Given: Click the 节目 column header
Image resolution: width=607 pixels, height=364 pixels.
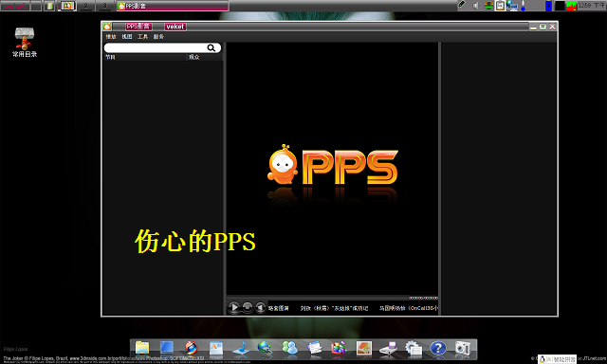Looking at the screenshot, I should [x=145, y=57].
